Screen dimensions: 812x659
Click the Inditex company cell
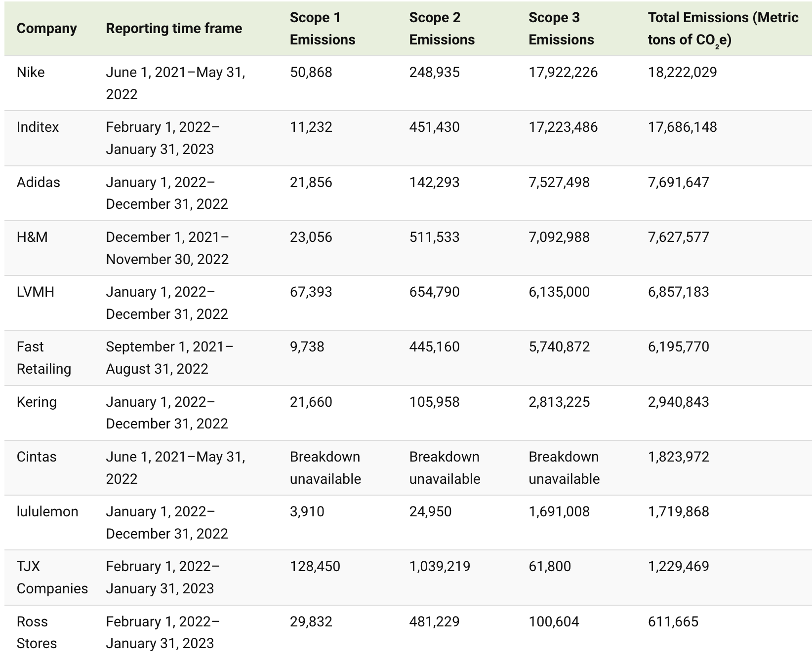[x=38, y=127]
